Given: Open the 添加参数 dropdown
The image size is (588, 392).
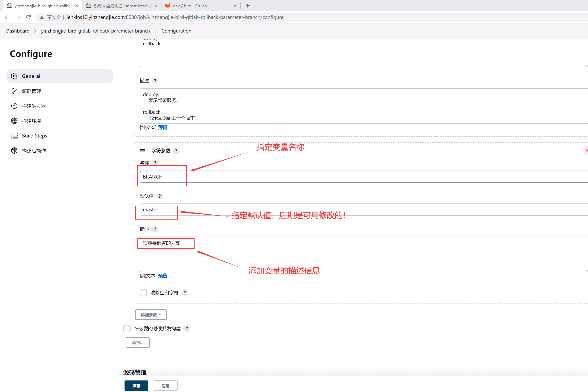Looking at the screenshot, I should 151,315.
